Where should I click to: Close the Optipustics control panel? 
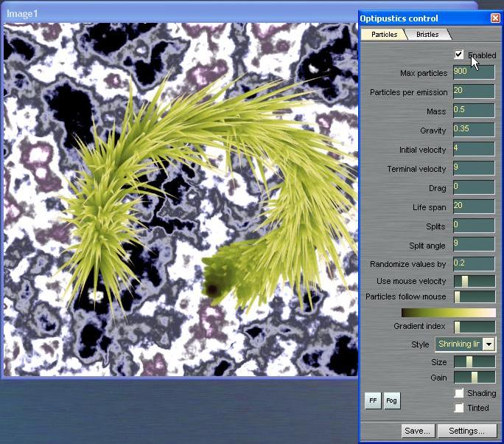coord(495,18)
